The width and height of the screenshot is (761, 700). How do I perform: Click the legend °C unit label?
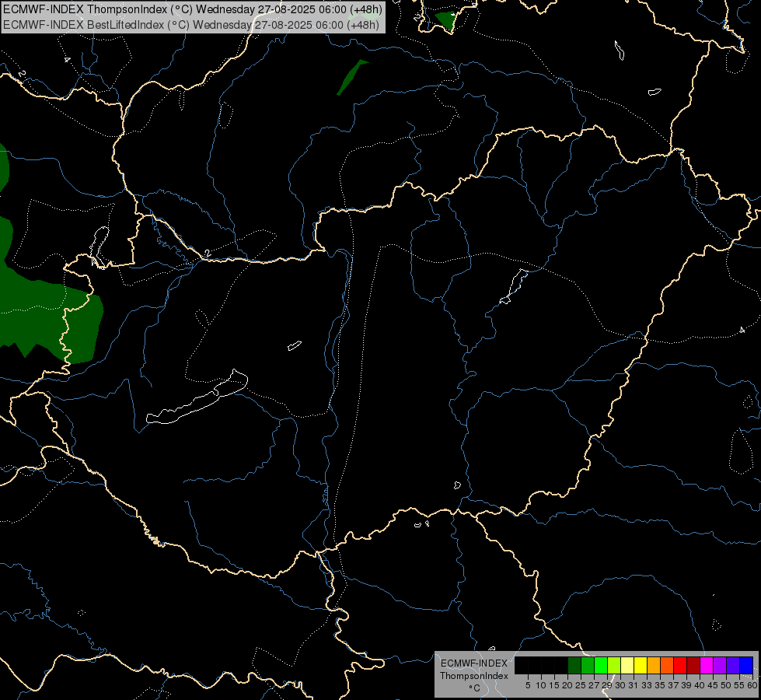click(474, 688)
